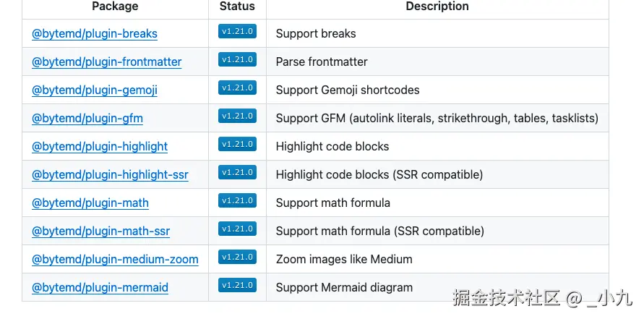Open the @bytemd/plugin-math package link
Image resolution: width=644 pixels, height=319 pixels.
(90, 203)
